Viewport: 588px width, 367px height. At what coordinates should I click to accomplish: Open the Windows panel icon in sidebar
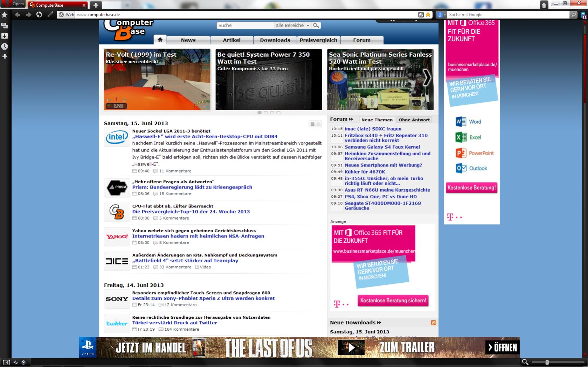click(5, 25)
